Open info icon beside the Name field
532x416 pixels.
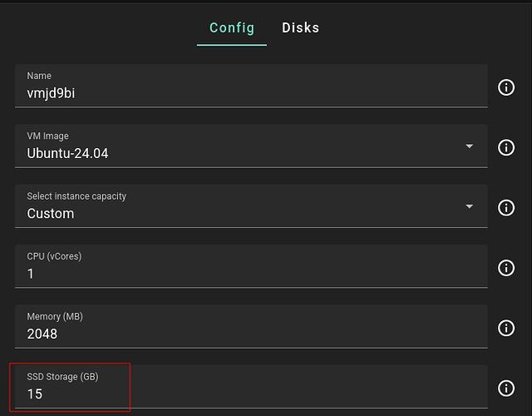click(x=506, y=87)
